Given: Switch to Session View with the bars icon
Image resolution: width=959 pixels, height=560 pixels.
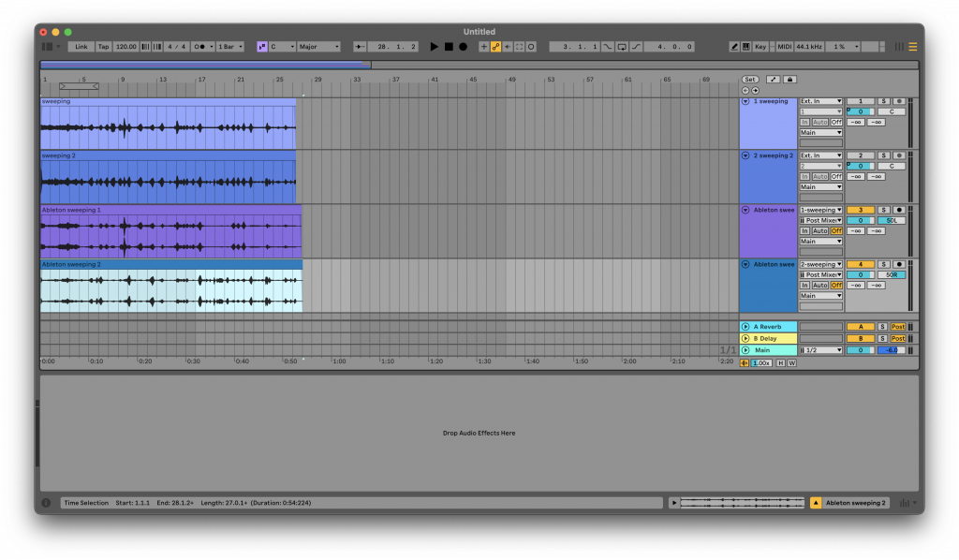Looking at the screenshot, I should (899, 47).
